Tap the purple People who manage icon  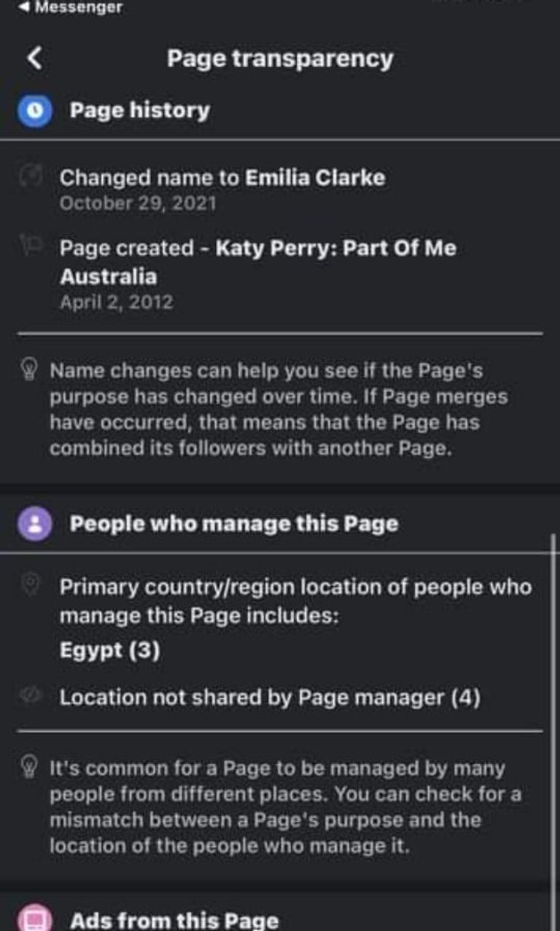[34, 525]
